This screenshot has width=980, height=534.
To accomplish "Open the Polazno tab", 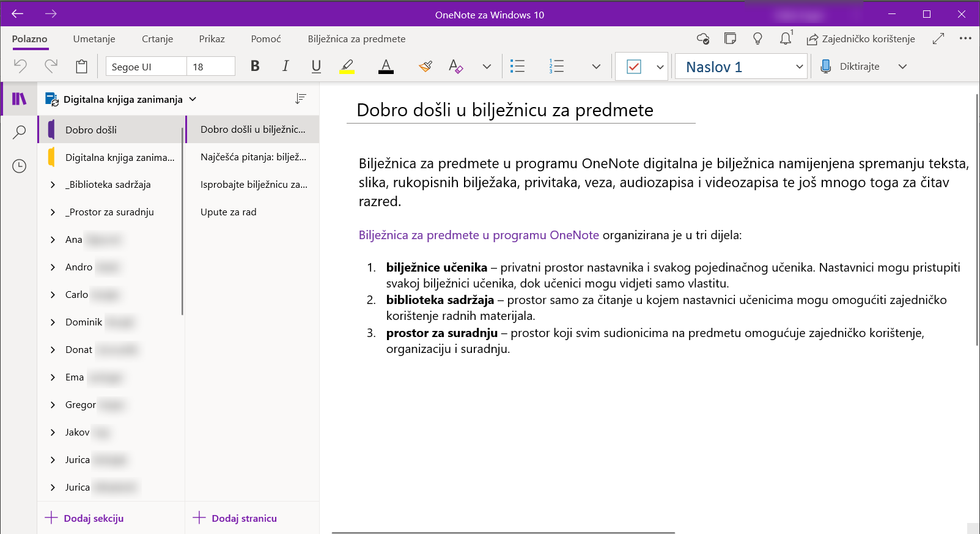I will tap(29, 39).
